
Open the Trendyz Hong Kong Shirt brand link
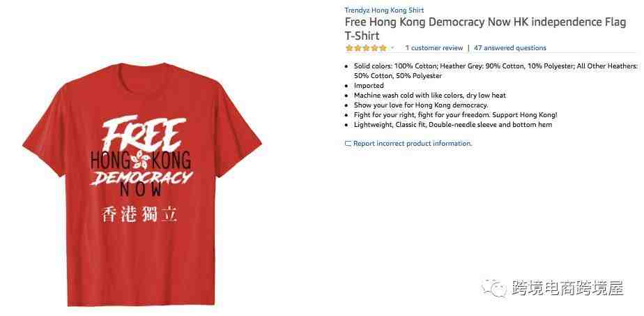point(384,10)
